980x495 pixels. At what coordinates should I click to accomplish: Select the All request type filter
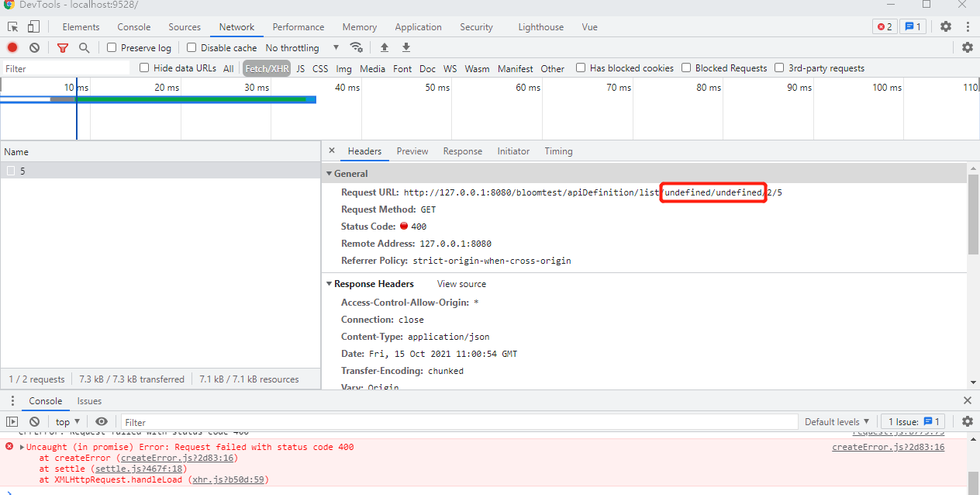coord(229,68)
